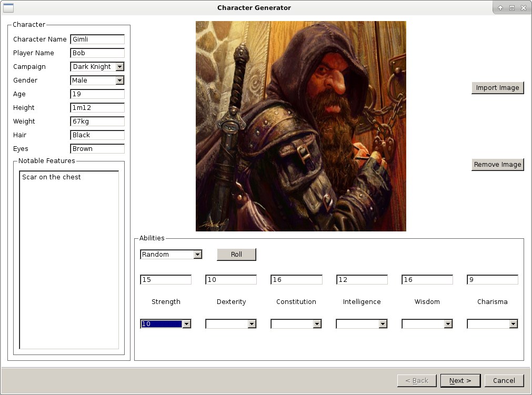Click the Dexterity label
The width and height of the screenshot is (532, 395).
point(232,302)
